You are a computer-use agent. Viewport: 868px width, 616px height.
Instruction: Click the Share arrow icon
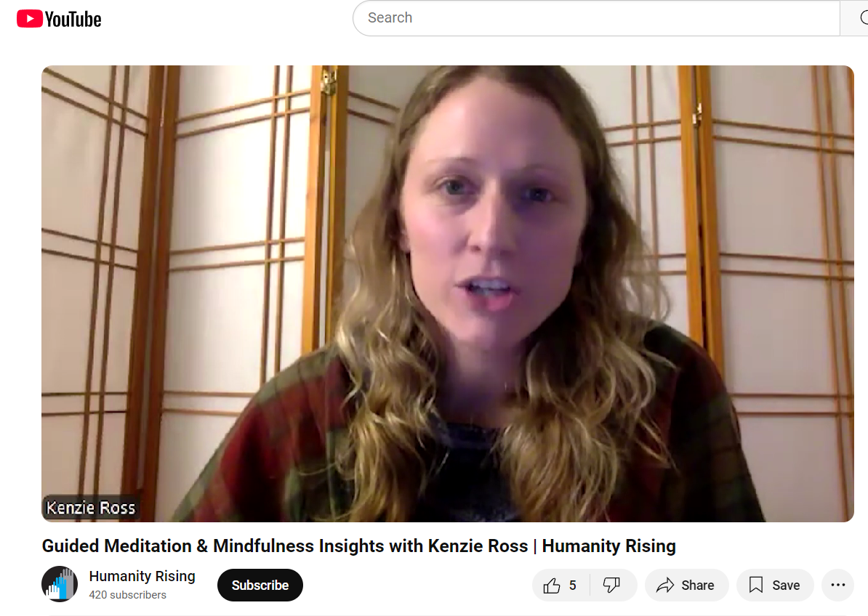665,585
